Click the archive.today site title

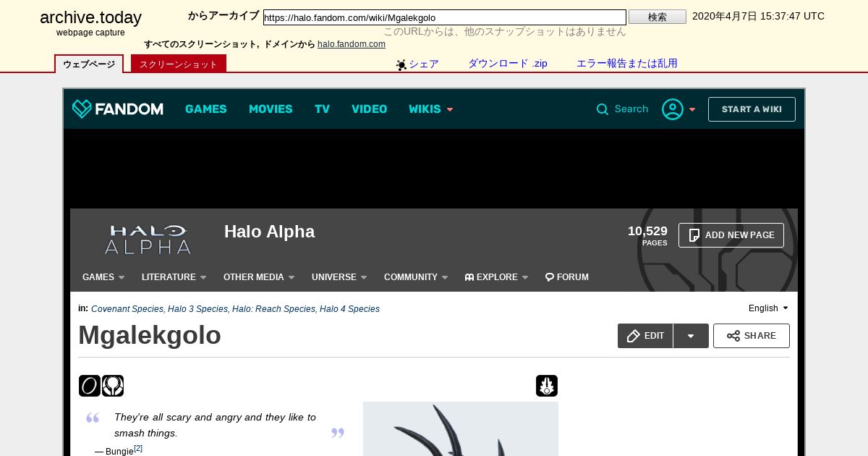(90, 17)
